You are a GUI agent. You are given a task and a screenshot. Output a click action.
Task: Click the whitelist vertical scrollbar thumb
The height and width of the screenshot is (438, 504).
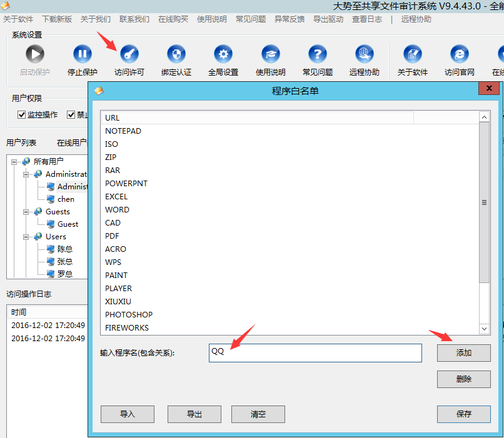tap(484, 203)
